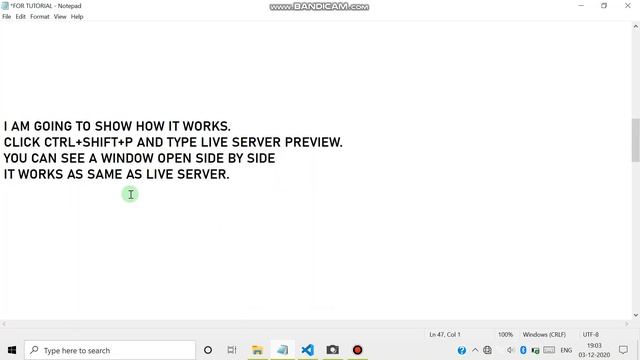Click the line "IT WORKS AS SAME AS LIVE SERVER."
Screen dimensions: 640x360
coord(116,174)
